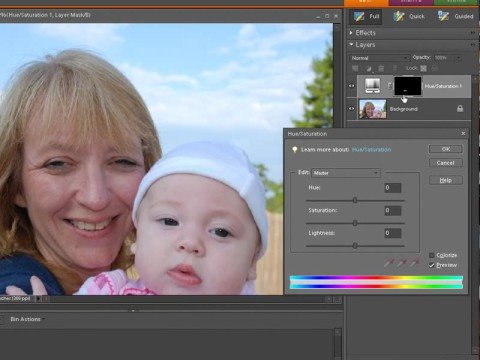Click the lightbulb tip icon
Image resolution: width=480 pixels, height=360 pixels.
tap(295, 149)
